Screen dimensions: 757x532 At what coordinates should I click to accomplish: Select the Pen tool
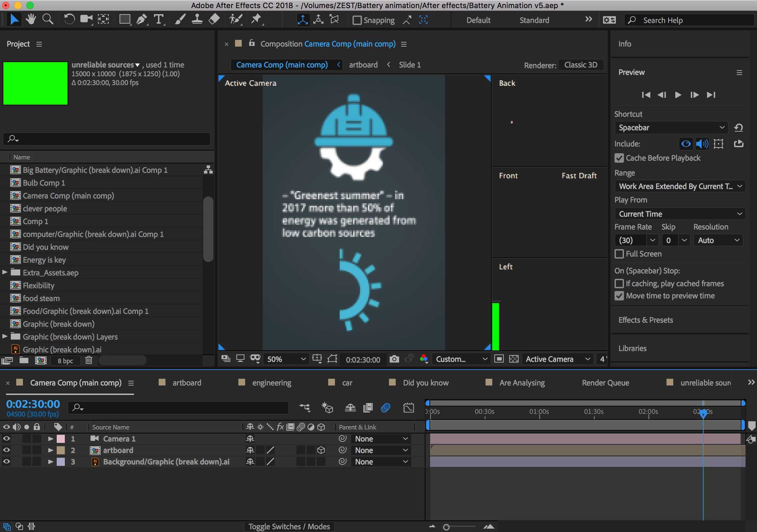(x=141, y=20)
